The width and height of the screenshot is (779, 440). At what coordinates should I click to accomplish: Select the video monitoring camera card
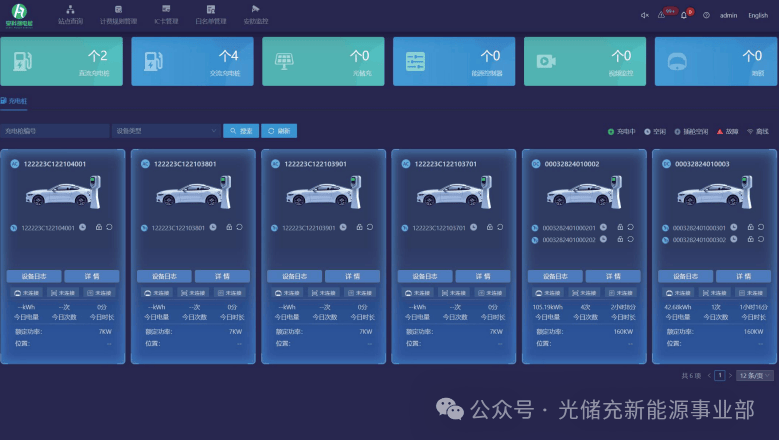click(x=585, y=61)
